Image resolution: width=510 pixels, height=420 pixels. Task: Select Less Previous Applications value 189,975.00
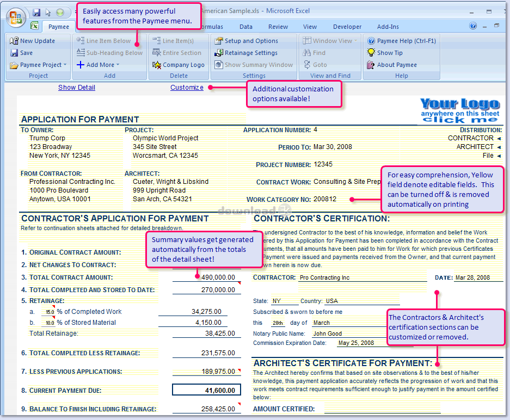click(218, 371)
